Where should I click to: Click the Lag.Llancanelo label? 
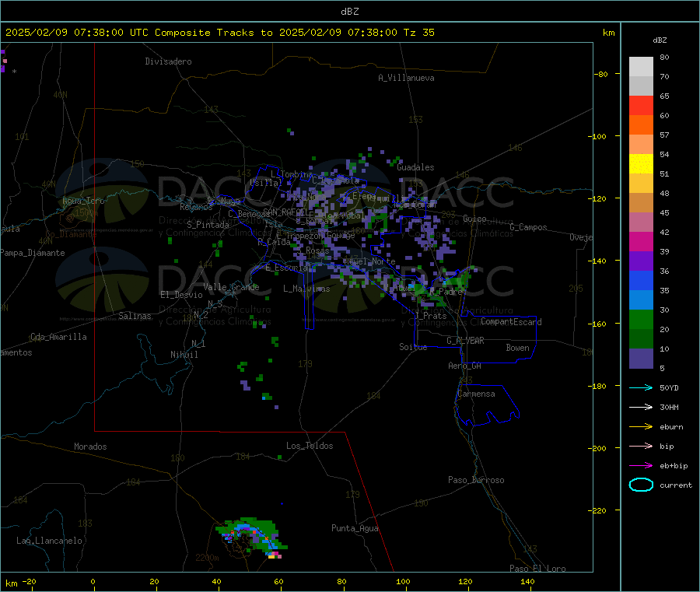(49, 541)
